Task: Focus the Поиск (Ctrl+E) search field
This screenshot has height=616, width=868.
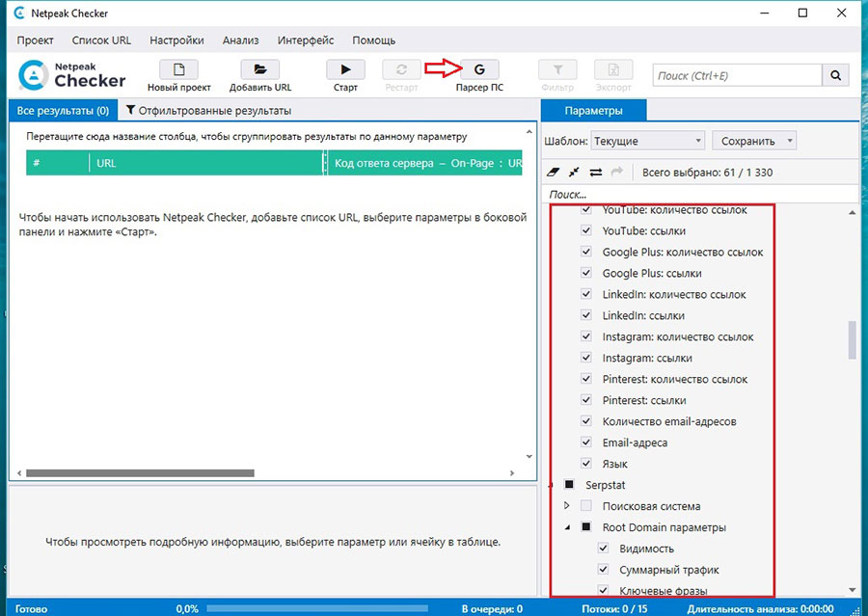Action: point(738,75)
